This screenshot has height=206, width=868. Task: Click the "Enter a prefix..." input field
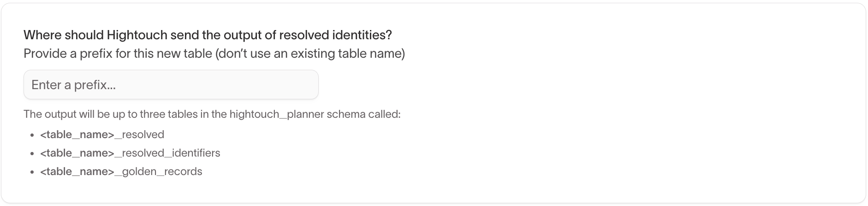point(171,85)
